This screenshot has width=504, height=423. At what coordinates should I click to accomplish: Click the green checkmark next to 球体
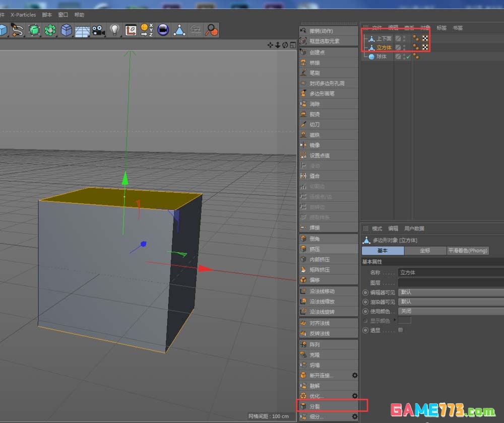[x=407, y=57]
